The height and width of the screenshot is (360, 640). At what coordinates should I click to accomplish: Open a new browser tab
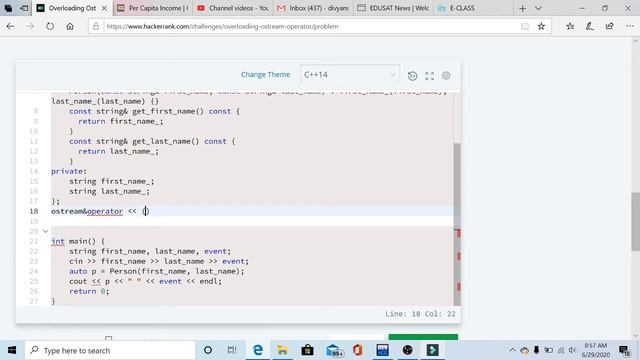522,8
